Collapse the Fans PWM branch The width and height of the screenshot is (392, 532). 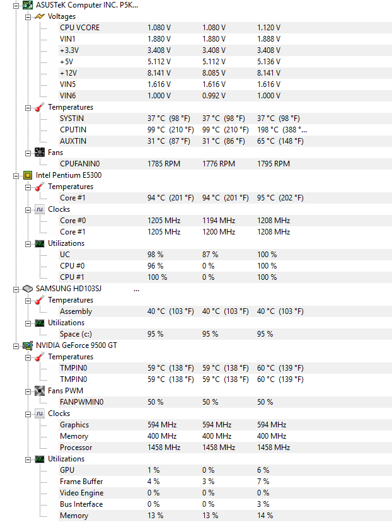point(28,391)
